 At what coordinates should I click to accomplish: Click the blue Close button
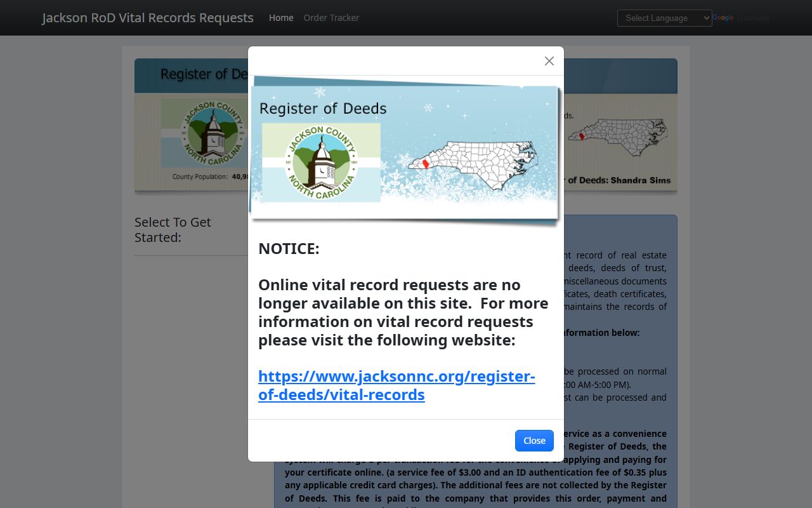534,441
